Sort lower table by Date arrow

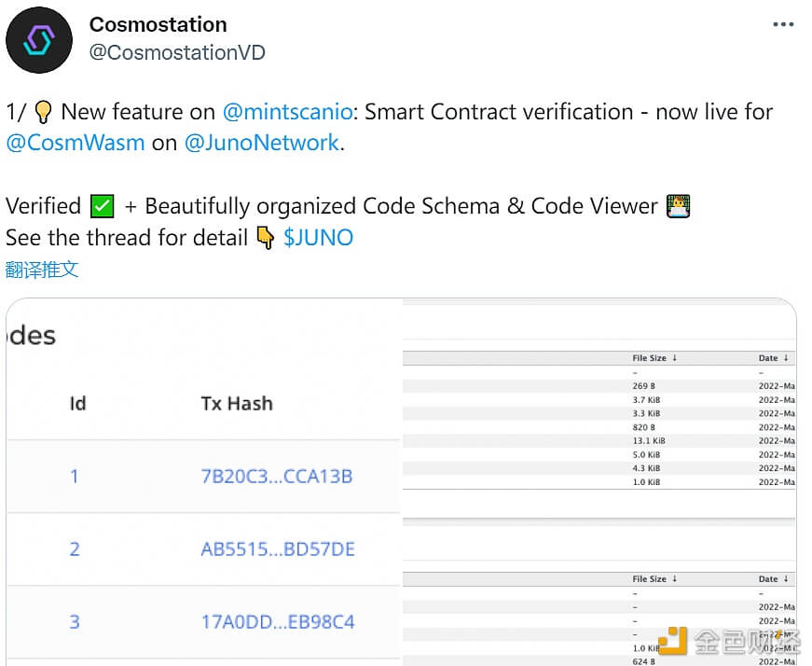click(x=786, y=579)
